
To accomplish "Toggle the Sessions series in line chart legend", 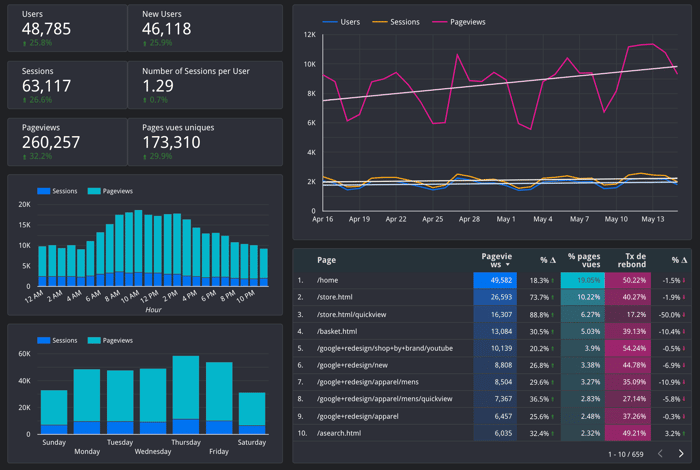I will [396, 22].
